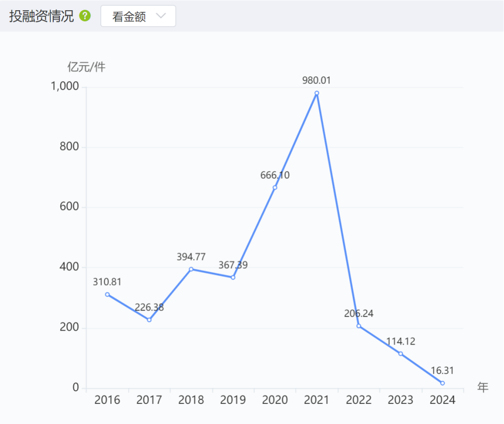This screenshot has height=424, width=504.
Task: Click the 2021 x-axis label
Action: point(316,400)
